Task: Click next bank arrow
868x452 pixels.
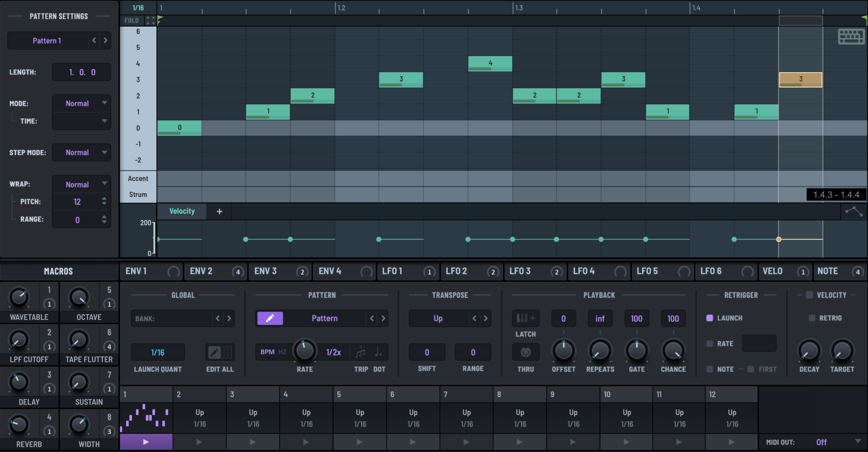Action: pos(229,318)
